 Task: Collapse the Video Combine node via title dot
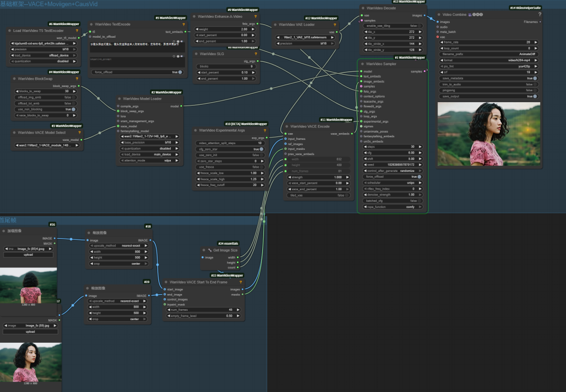(439, 15)
